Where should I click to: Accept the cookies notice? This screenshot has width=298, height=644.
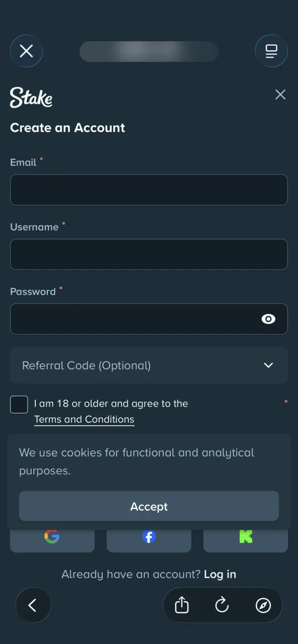pyautogui.click(x=149, y=506)
